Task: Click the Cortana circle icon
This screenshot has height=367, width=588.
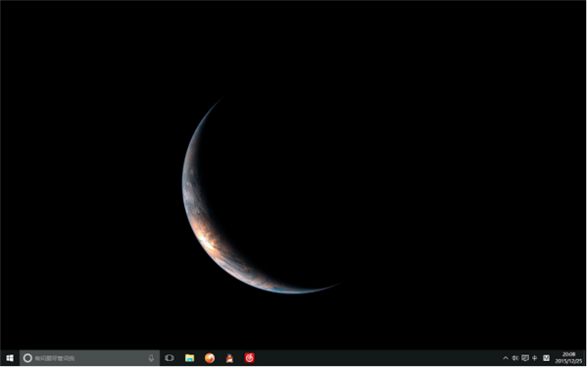Action: (x=27, y=358)
